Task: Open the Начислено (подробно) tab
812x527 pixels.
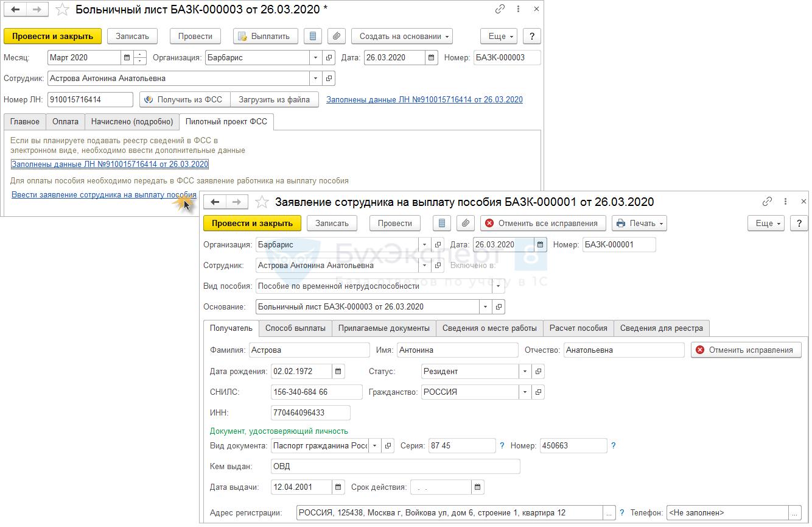Action: [132, 121]
